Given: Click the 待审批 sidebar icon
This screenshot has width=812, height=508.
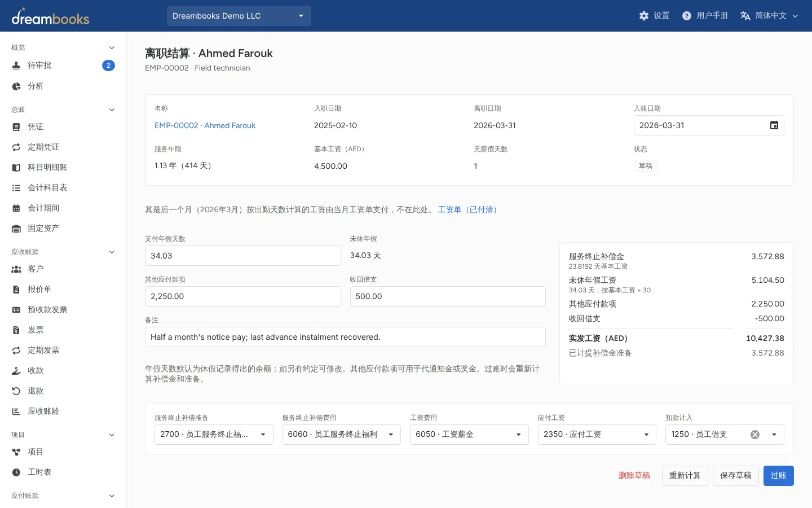Looking at the screenshot, I should 16,65.
